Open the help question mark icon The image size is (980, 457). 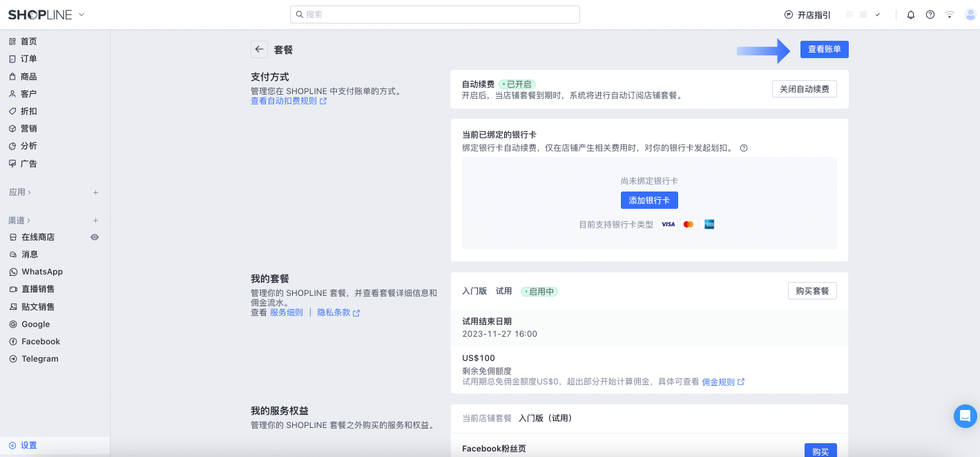click(930, 15)
